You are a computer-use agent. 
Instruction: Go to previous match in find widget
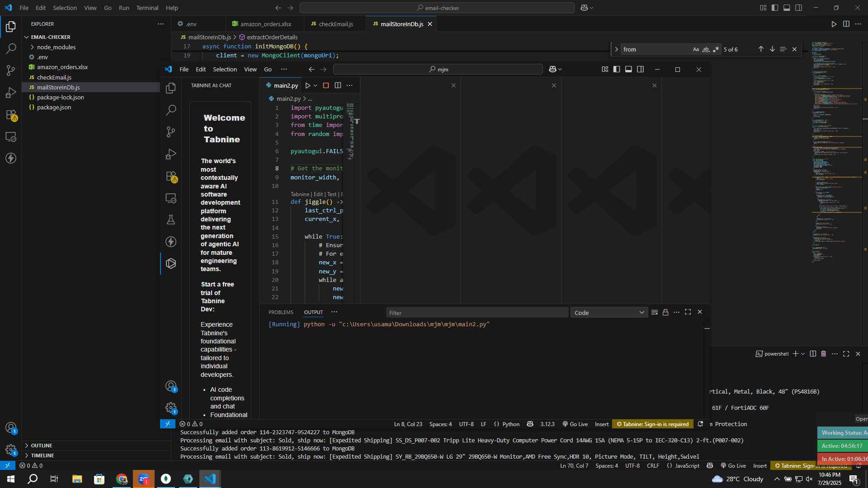[x=761, y=49]
